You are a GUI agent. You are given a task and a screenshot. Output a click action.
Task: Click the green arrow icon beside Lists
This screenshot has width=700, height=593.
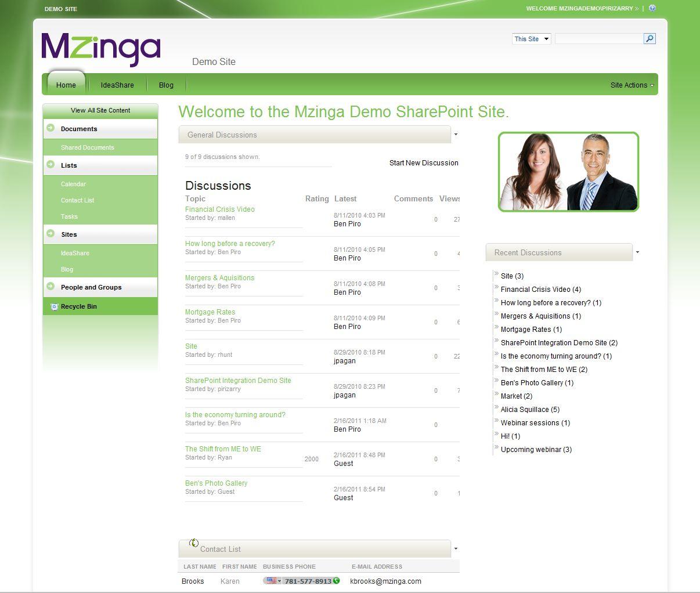pyautogui.click(x=51, y=165)
